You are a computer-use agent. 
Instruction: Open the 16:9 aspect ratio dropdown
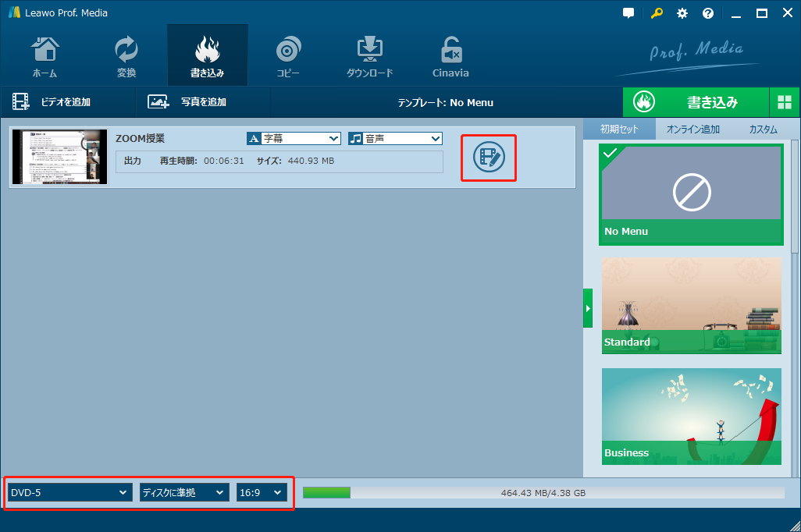pos(262,493)
